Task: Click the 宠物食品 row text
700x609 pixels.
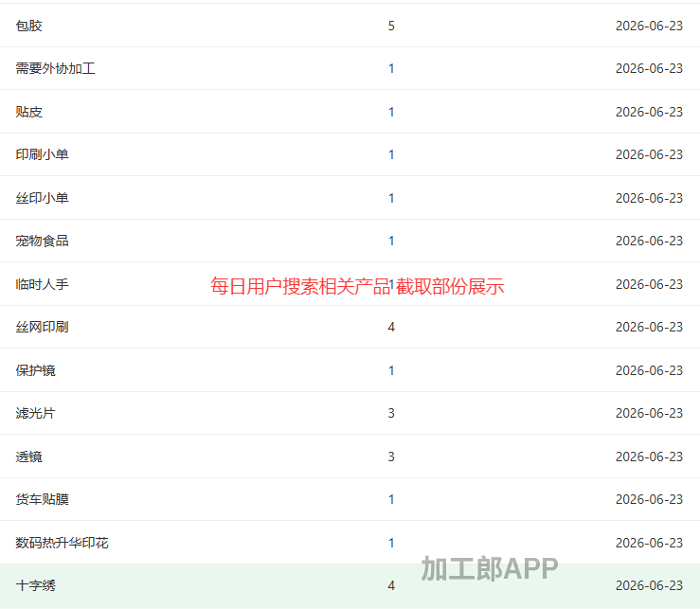Action: click(x=42, y=241)
